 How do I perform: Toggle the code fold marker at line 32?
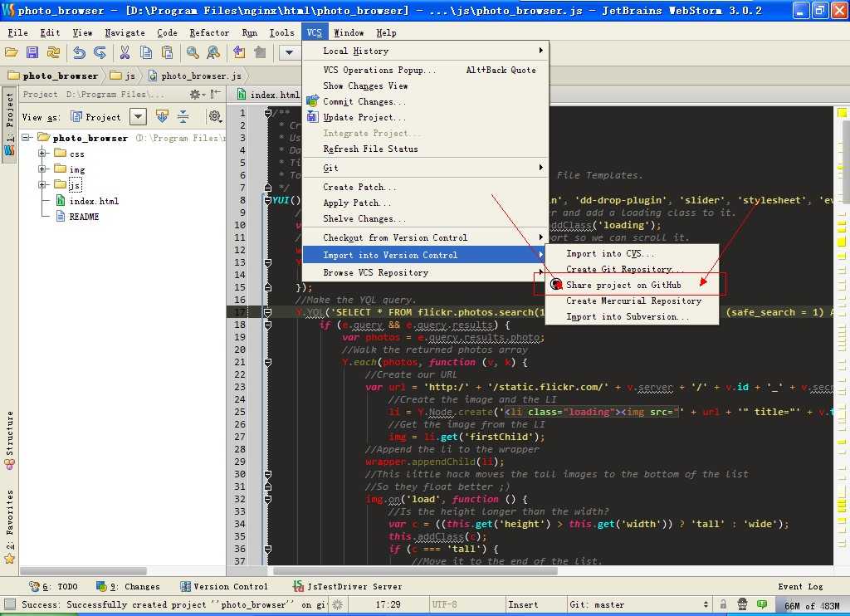pos(268,500)
